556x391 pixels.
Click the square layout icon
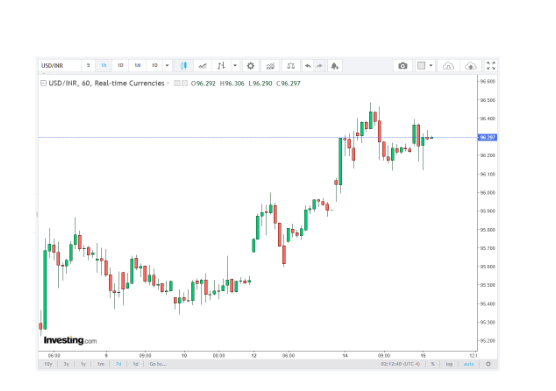pyautogui.click(x=421, y=66)
